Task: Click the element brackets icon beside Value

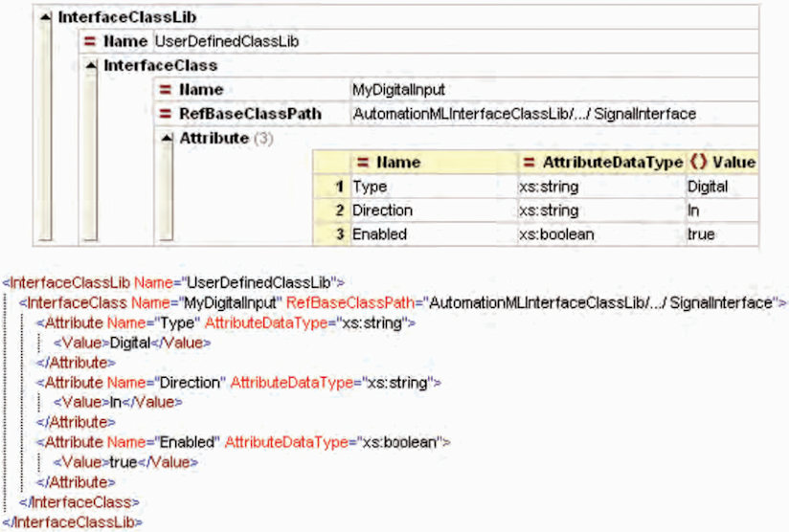Action: coord(698,162)
